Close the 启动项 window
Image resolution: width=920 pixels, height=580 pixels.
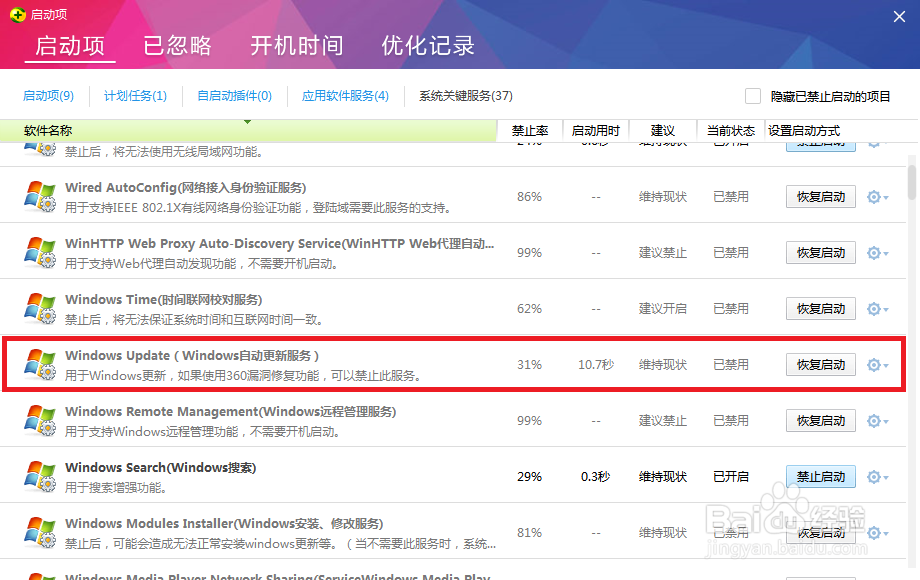[899, 16]
